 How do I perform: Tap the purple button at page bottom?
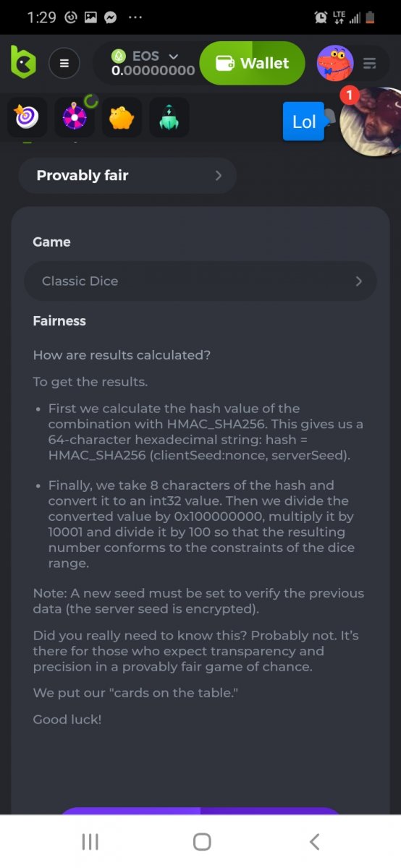(x=200, y=811)
